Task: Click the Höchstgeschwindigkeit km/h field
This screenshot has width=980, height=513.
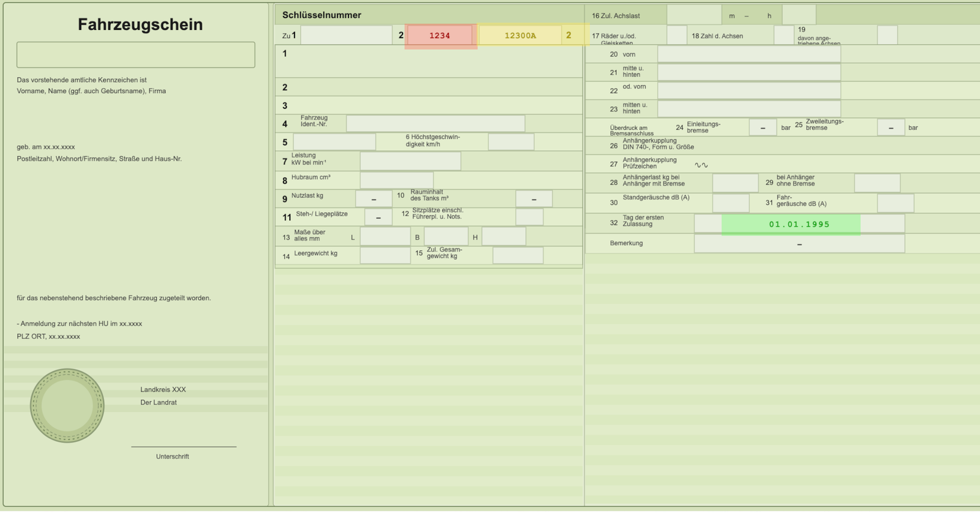Action: (x=511, y=142)
